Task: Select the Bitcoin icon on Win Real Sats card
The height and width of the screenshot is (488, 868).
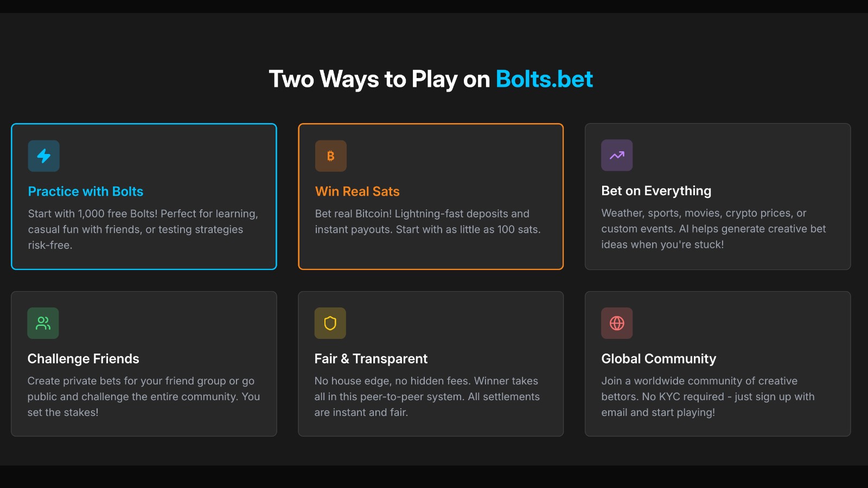Action: [x=330, y=156]
